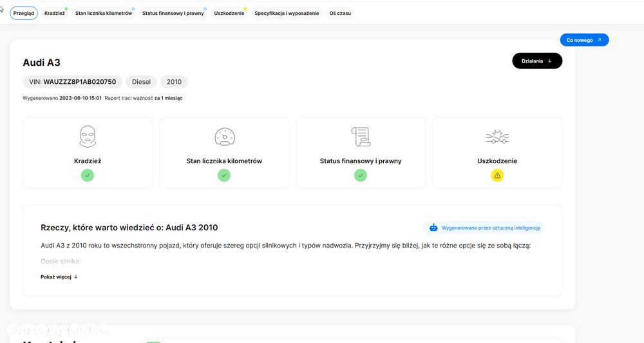Click the Co nowego button
644x343 pixels.
pos(584,40)
